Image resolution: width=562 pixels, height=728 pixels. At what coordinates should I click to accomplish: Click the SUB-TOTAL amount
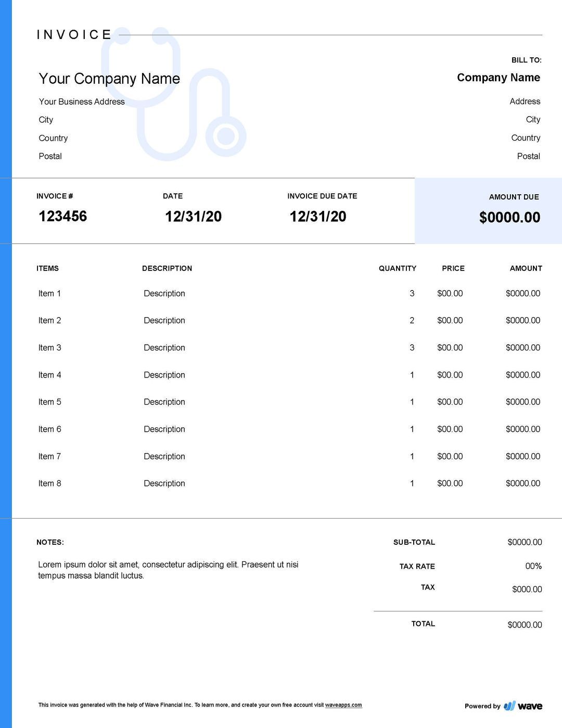[x=526, y=542]
